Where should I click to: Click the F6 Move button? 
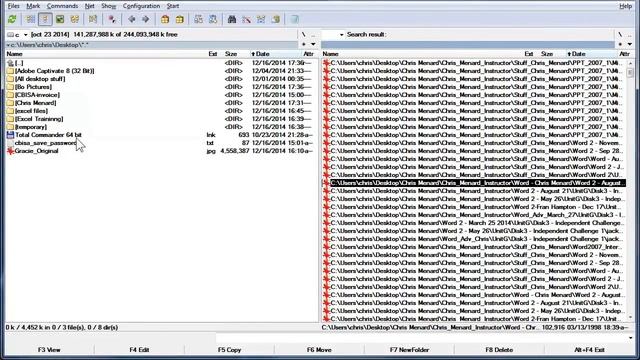click(319, 350)
